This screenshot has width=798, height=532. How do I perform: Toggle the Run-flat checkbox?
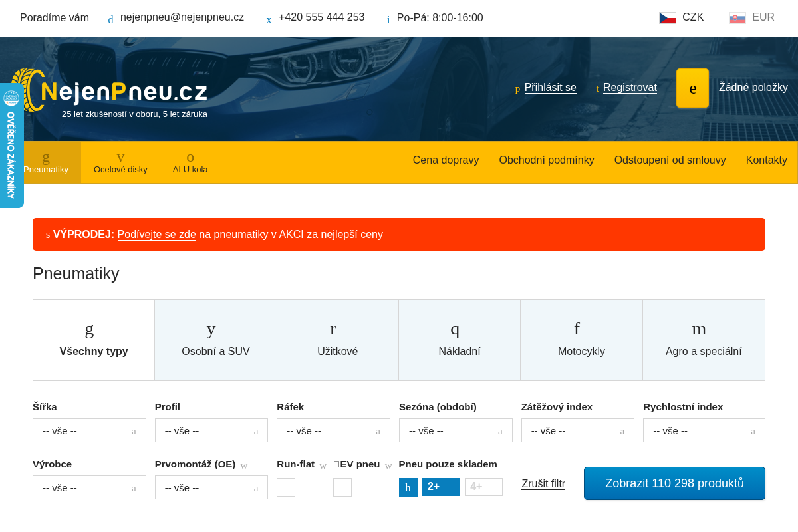point(286,487)
